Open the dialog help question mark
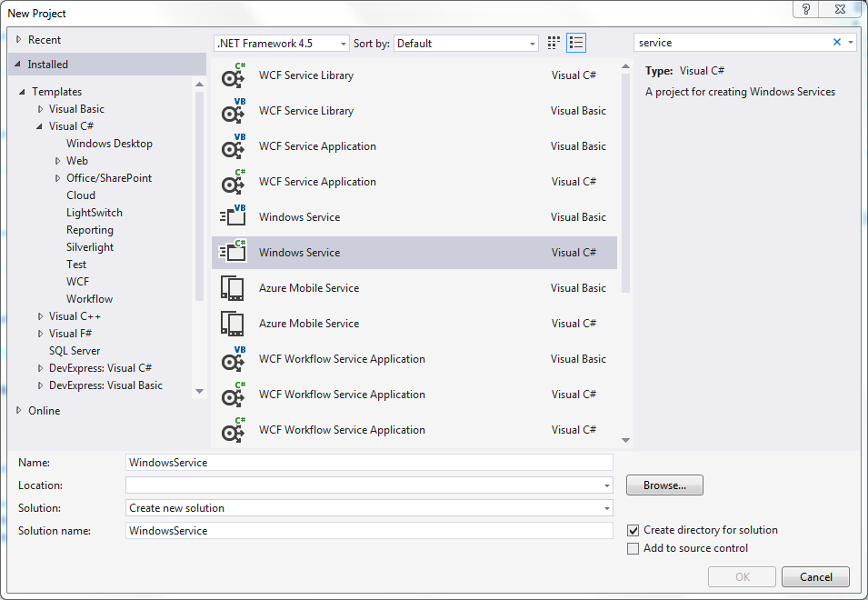868x600 pixels. pos(806,9)
